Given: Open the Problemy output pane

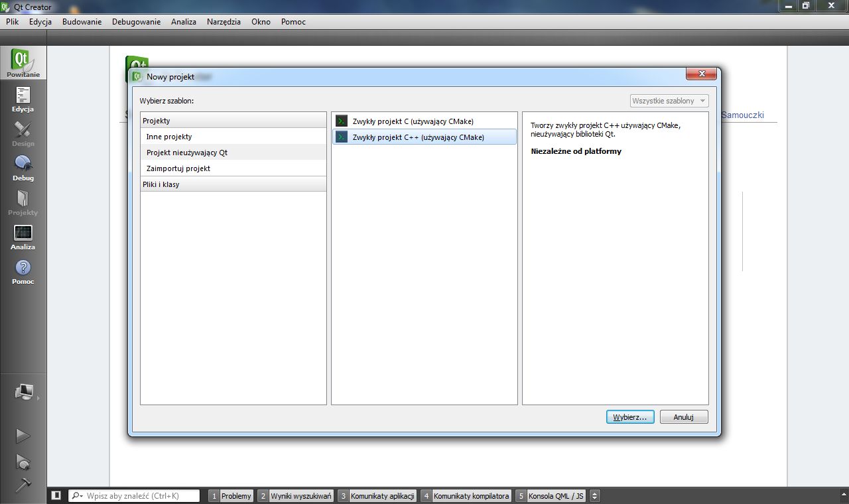Looking at the screenshot, I should point(231,496).
